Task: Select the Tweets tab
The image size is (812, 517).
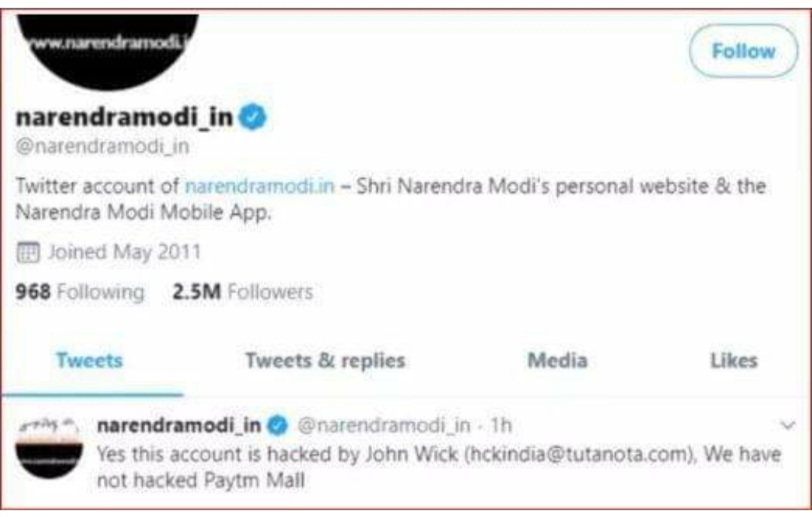Action: (x=89, y=361)
